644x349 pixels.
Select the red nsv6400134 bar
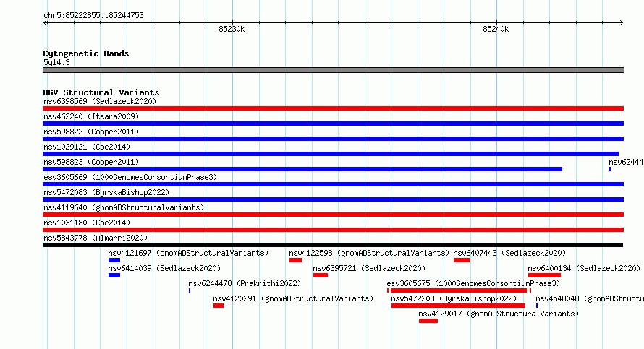point(545,275)
